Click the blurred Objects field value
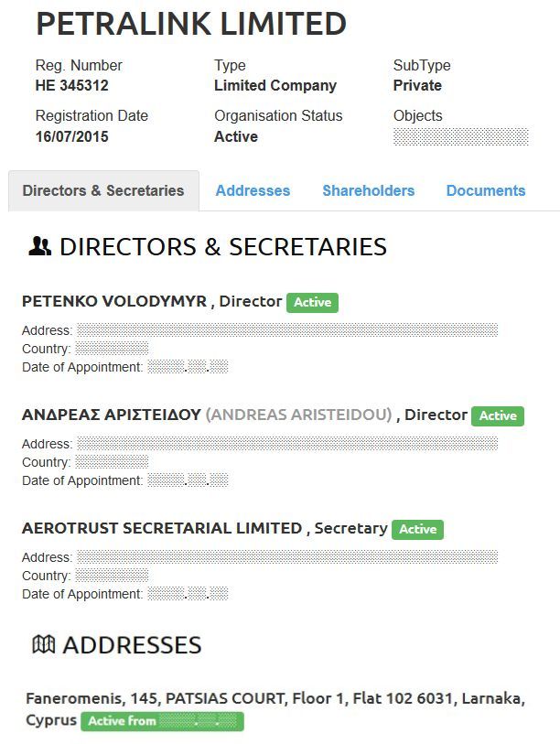560x744 pixels. (x=460, y=136)
